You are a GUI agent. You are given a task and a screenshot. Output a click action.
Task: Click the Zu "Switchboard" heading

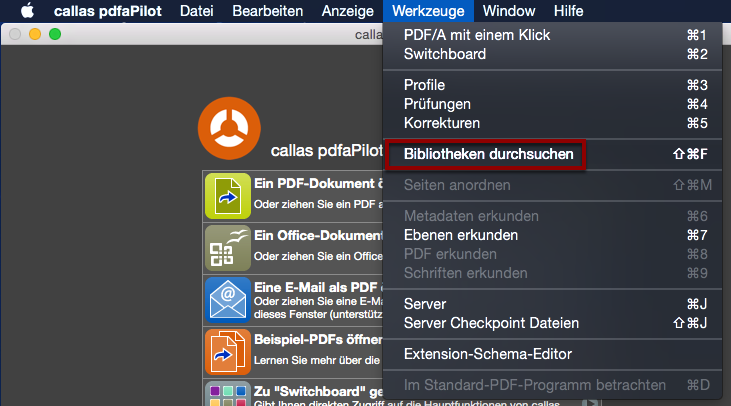(x=318, y=392)
